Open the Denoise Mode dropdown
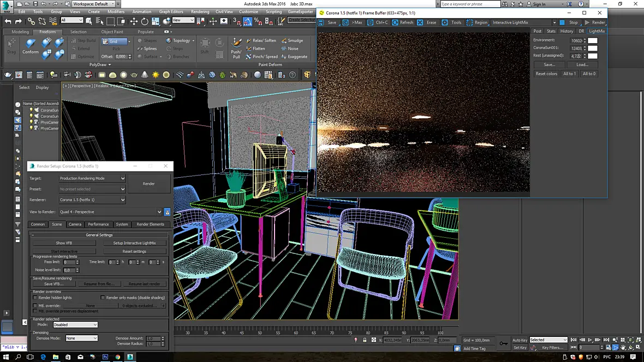Screen dimensions: 644x362 pos(81,338)
